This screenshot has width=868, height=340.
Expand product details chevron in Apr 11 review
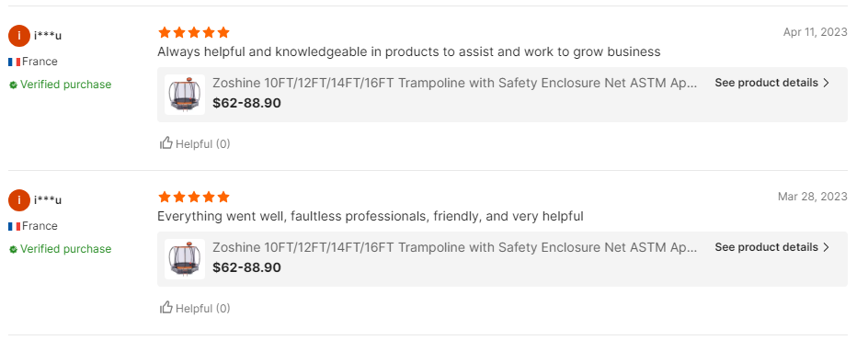[827, 83]
